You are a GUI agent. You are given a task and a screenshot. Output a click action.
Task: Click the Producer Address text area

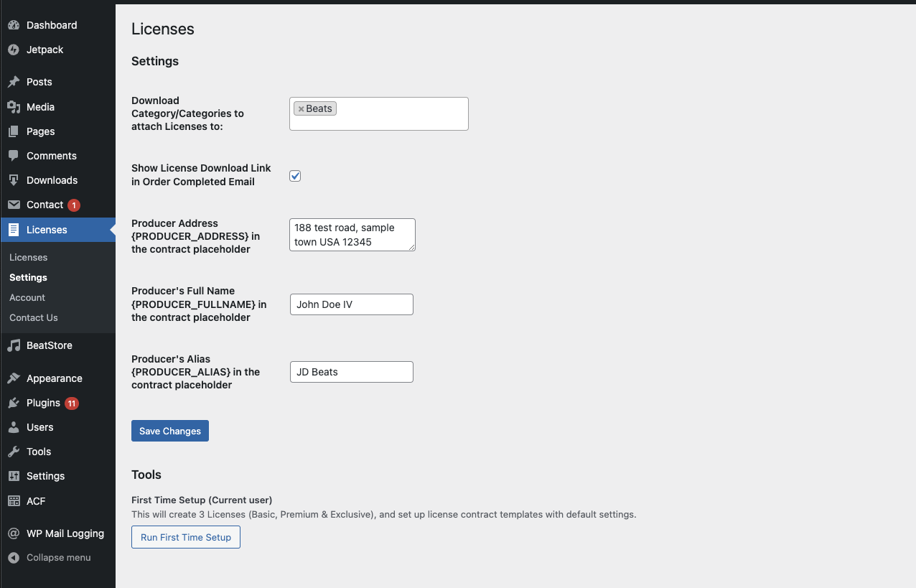click(352, 235)
